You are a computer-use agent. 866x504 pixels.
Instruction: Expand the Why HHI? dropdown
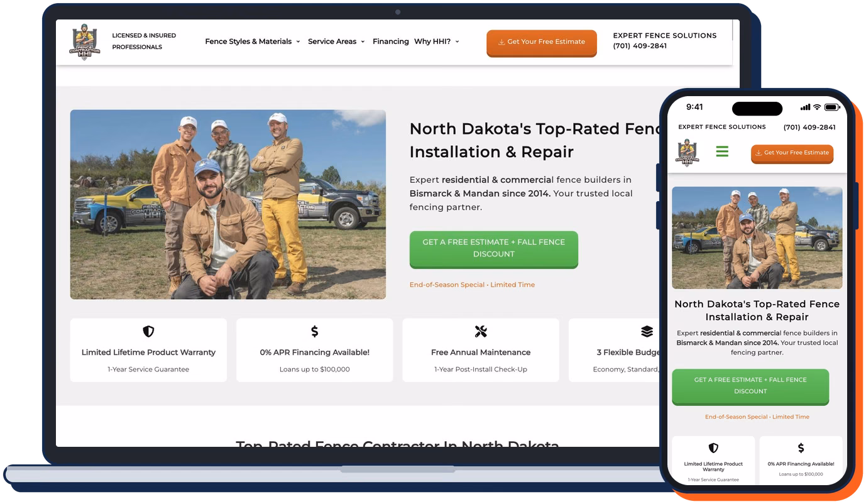coord(437,41)
